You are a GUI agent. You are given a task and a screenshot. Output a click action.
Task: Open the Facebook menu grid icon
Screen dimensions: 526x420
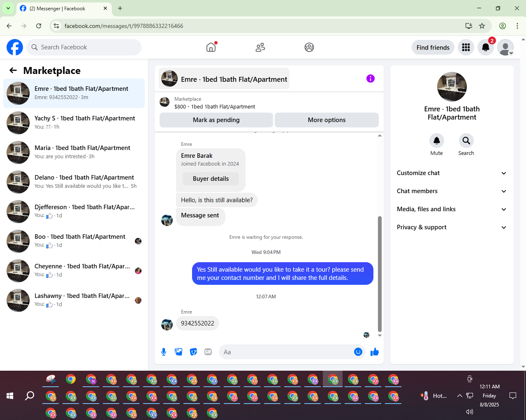click(x=466, y=47)
